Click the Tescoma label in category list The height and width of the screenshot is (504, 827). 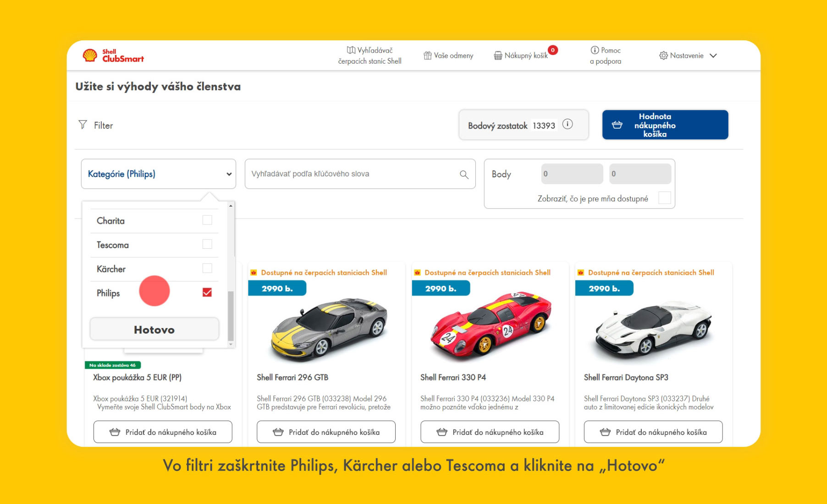pos(113,245)
